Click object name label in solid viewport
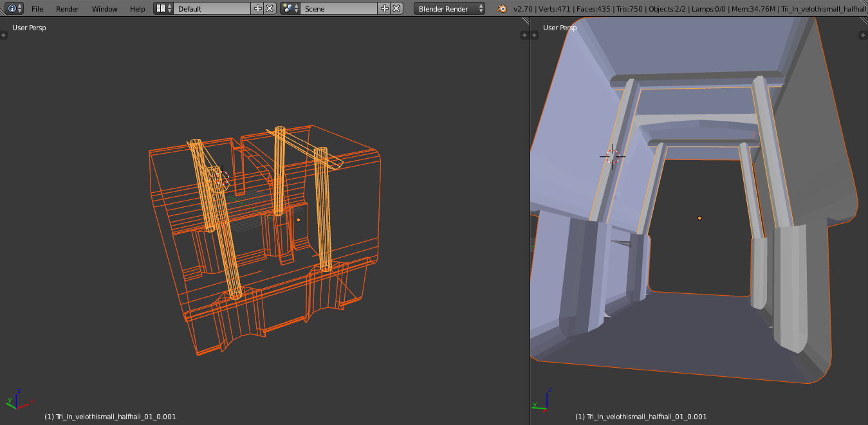 pos(641,417)
